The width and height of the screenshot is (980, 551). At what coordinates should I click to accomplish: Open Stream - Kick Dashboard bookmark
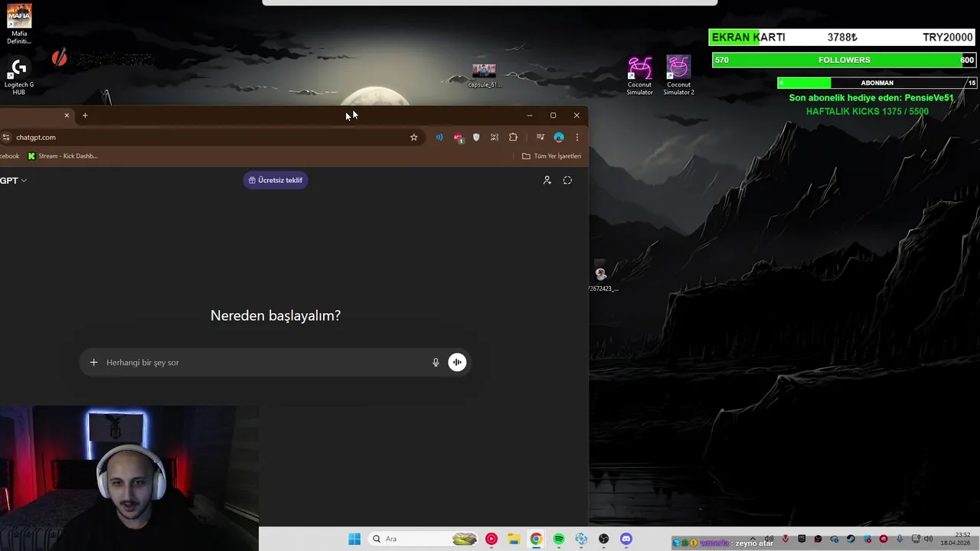point(63,156)
